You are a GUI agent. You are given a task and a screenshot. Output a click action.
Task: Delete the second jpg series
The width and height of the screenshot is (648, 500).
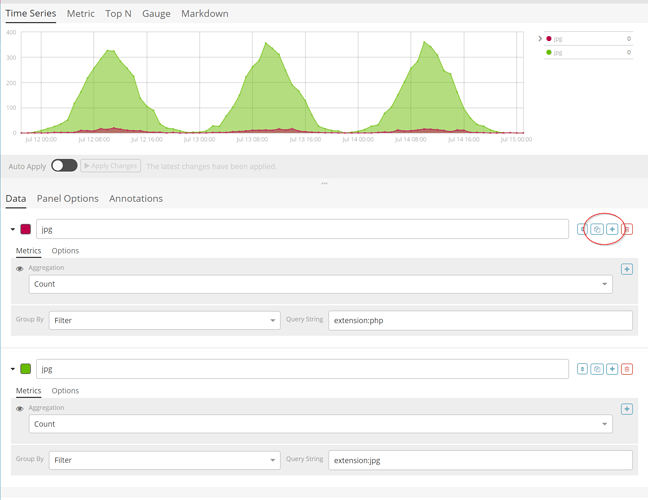627,369
